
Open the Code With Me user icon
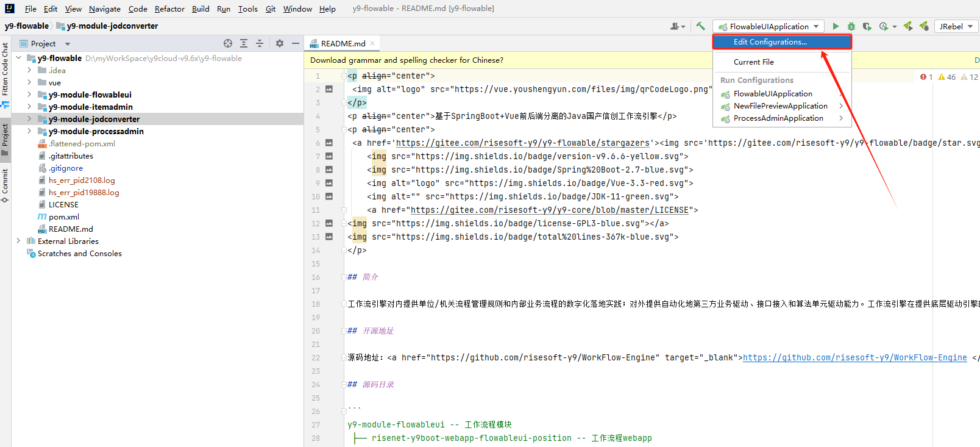(x=675, y=26)
